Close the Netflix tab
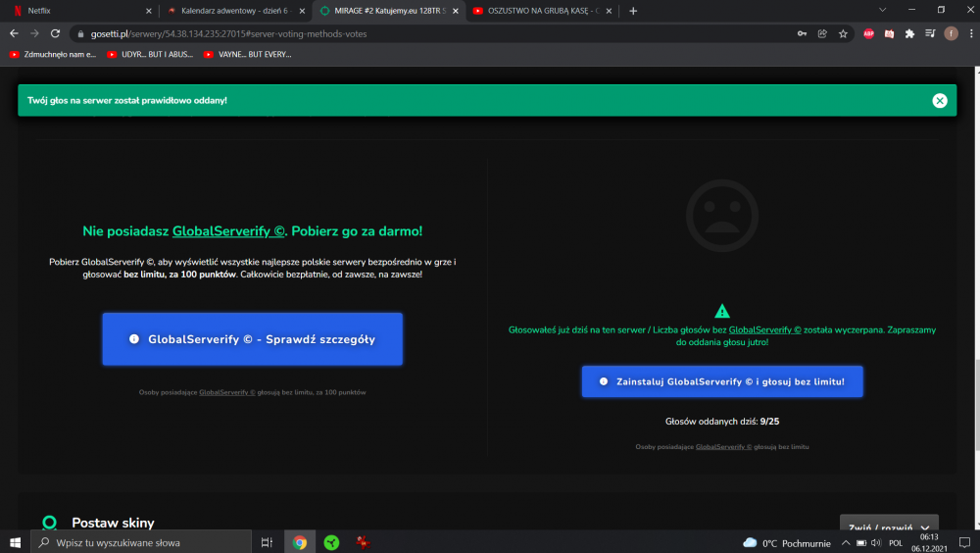 point(149,11)
